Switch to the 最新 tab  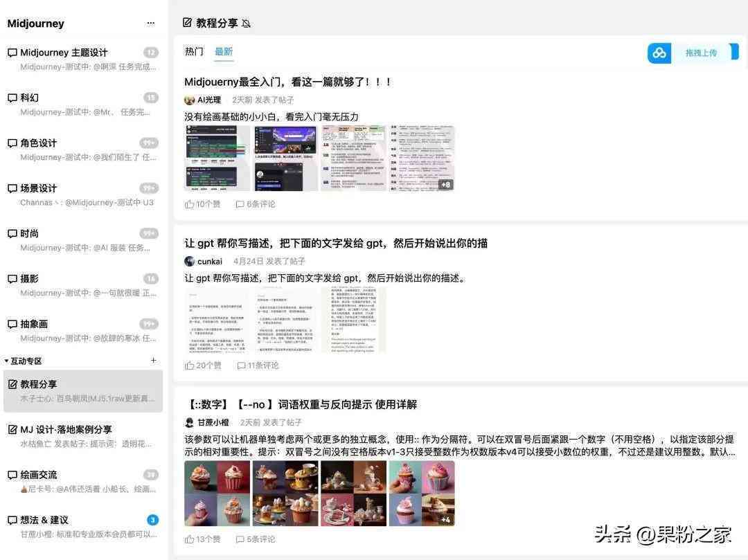(x=224, y=51)
